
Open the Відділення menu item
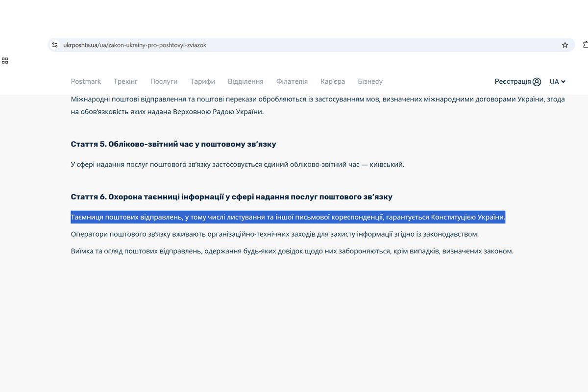click(245, 82)
